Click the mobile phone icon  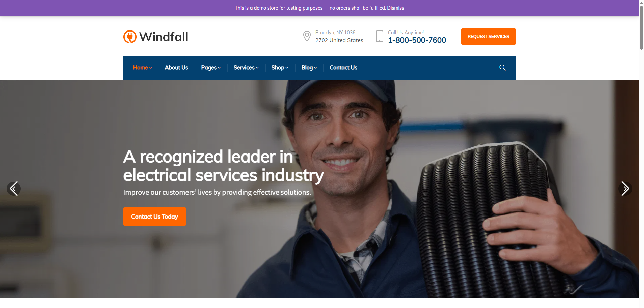[379, 36]
